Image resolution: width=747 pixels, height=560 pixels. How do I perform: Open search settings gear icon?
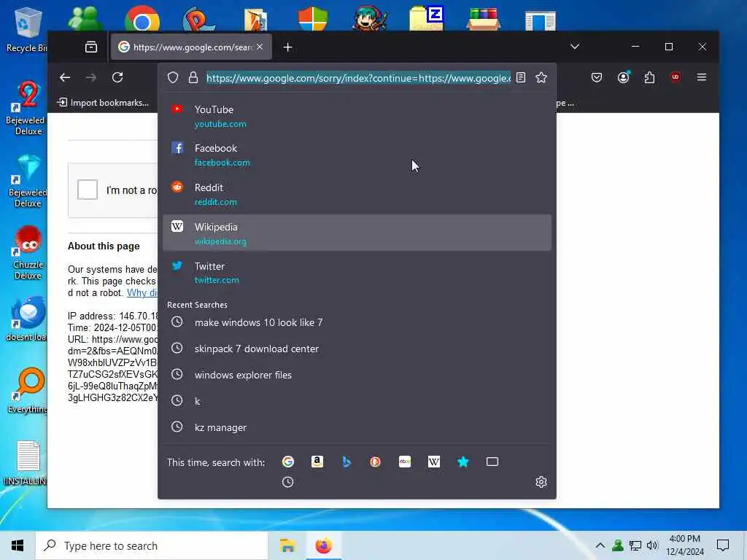tap(541, 482)
